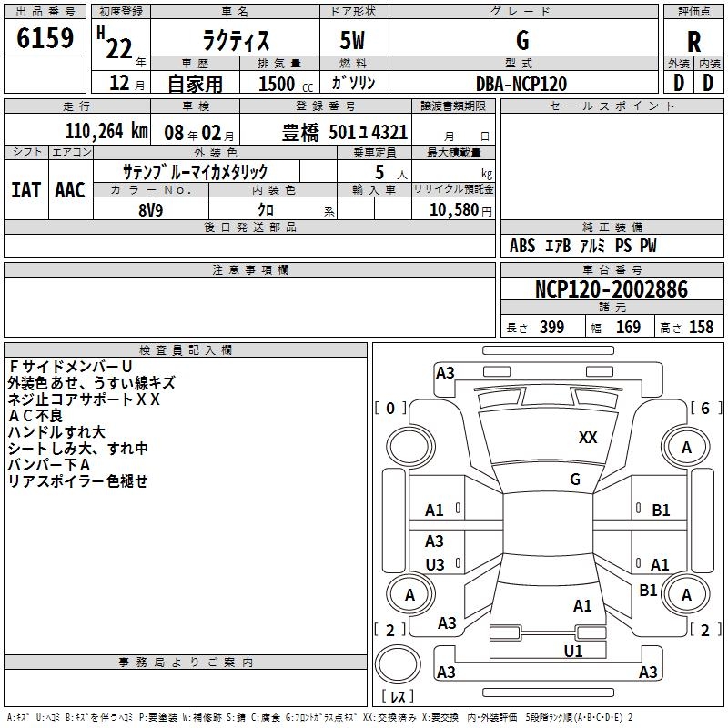
Task: Click width value 169
Action: click(628, 327)
